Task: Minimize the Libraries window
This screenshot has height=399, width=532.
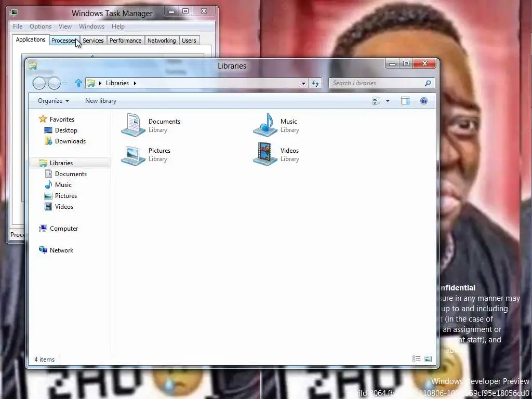Action: 393,64
